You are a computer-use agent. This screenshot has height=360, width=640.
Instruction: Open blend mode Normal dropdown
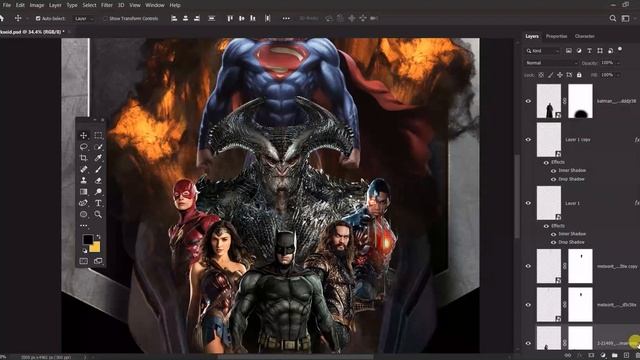click(x=551, y=63)
